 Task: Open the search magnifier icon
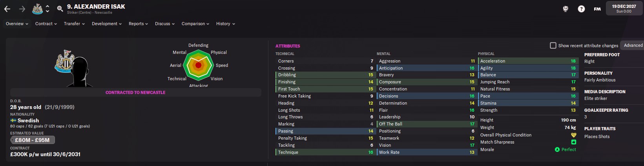click(60, 9)
